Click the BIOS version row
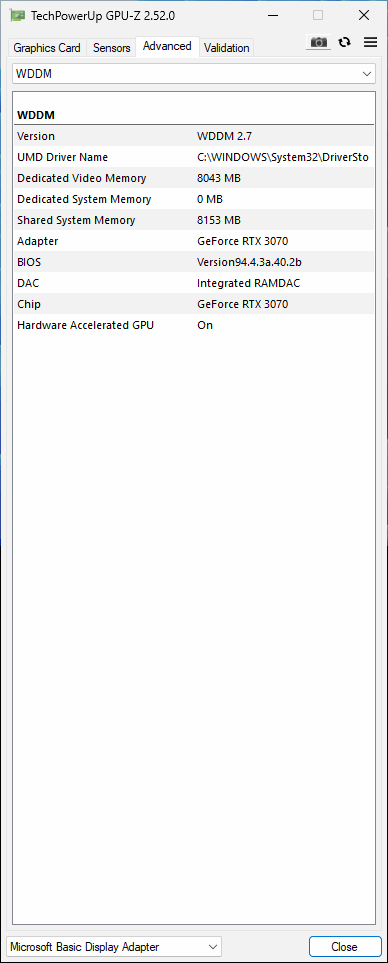388x963 pixels. pos(194,262)
